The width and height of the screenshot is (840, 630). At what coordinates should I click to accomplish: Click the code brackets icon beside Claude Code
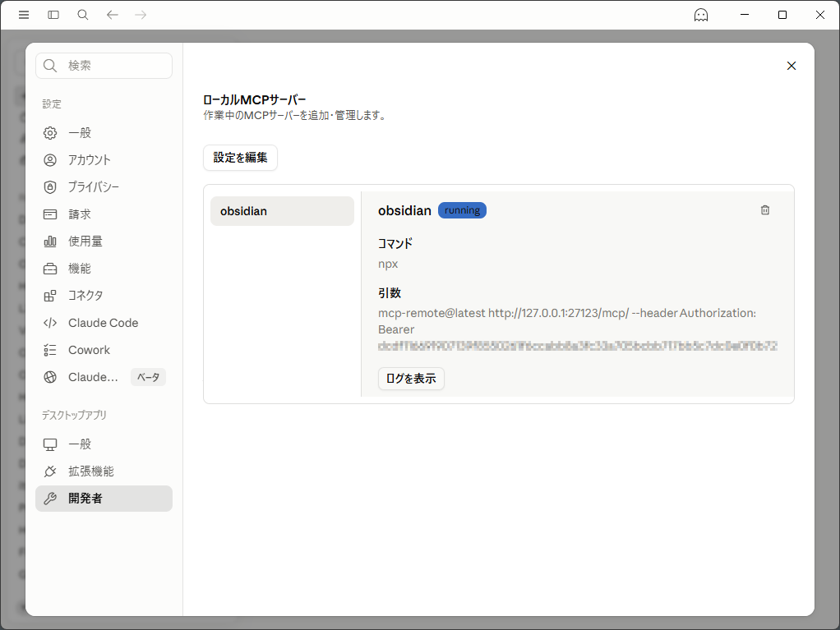click(50, 323)
